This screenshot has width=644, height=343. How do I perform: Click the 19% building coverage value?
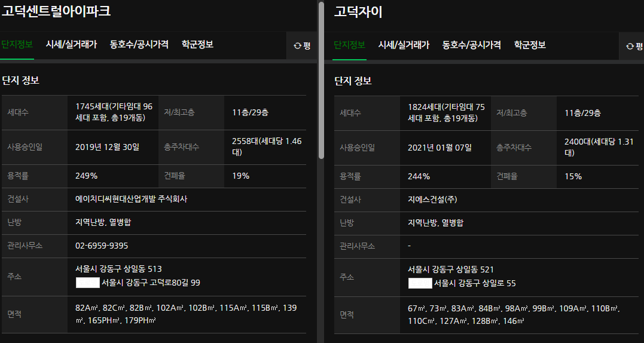tap(241, 176)
